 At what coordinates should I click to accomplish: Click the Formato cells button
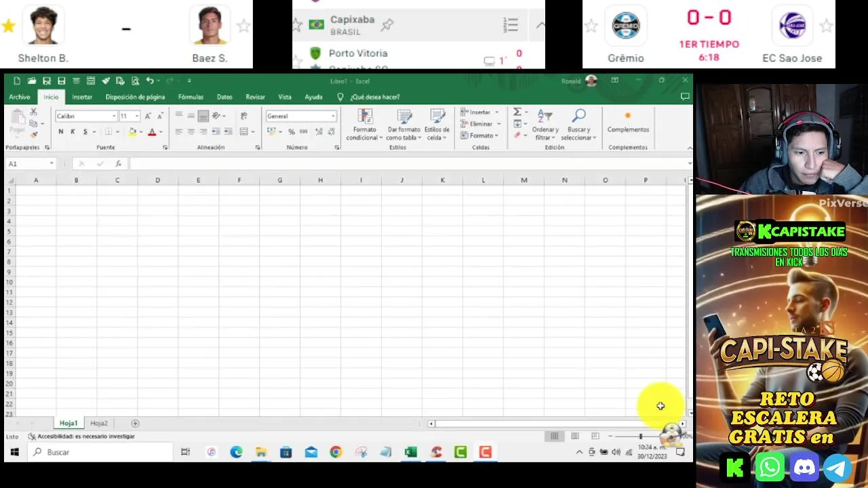click(480, 136)
